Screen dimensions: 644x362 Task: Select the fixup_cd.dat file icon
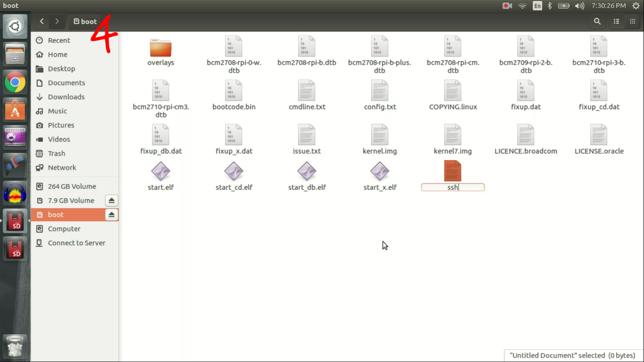click(x=599, y=90)
